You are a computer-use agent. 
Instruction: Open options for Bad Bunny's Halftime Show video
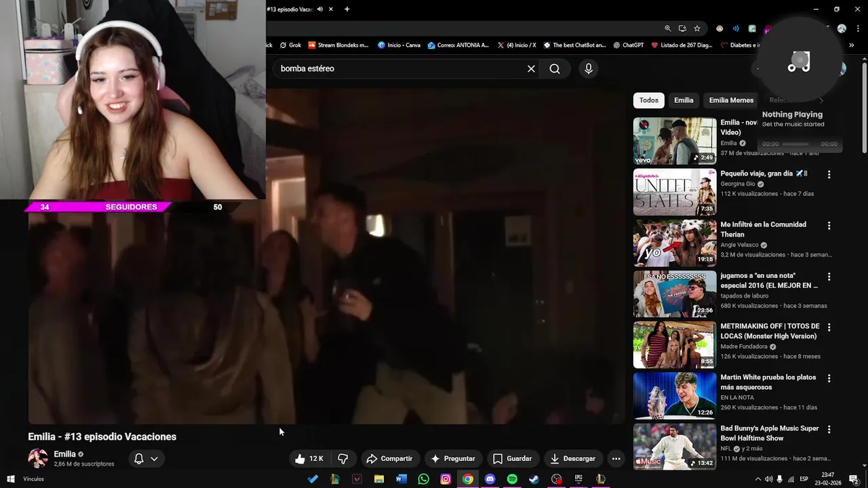click(x=829, y=430)
